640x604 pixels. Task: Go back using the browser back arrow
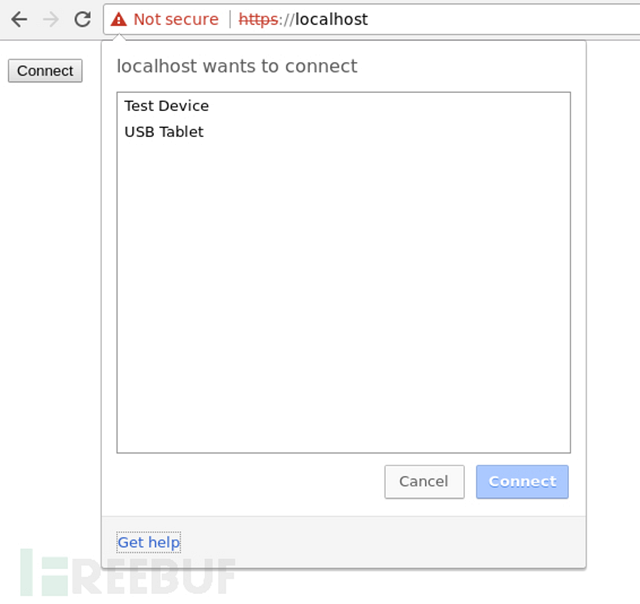point(19,19)
